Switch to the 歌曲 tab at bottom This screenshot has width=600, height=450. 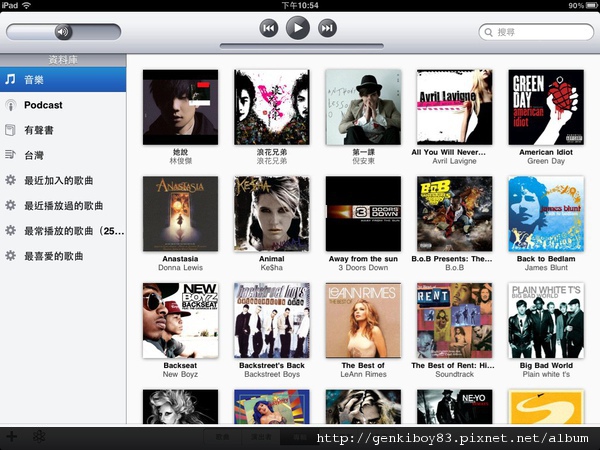[223, 437]
